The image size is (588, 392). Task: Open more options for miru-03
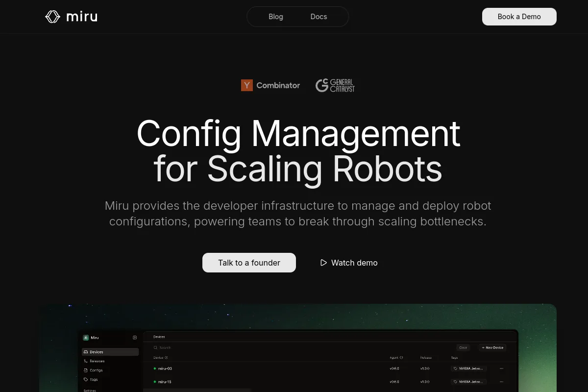click(x=501, y=368)
